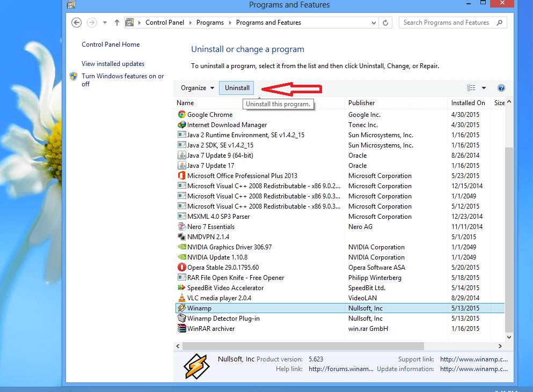This screenshot has height=392, width=533.
Task: Select Java 2 SDK, SE v1.4.2_15 entry
Action: click(x=220, y=145)
